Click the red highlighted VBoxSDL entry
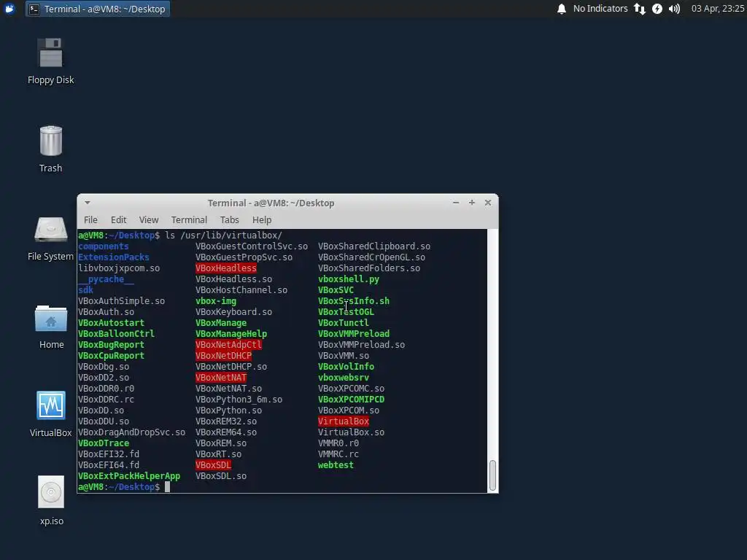This screenshot has height=560, width=747. coord(213,465)
